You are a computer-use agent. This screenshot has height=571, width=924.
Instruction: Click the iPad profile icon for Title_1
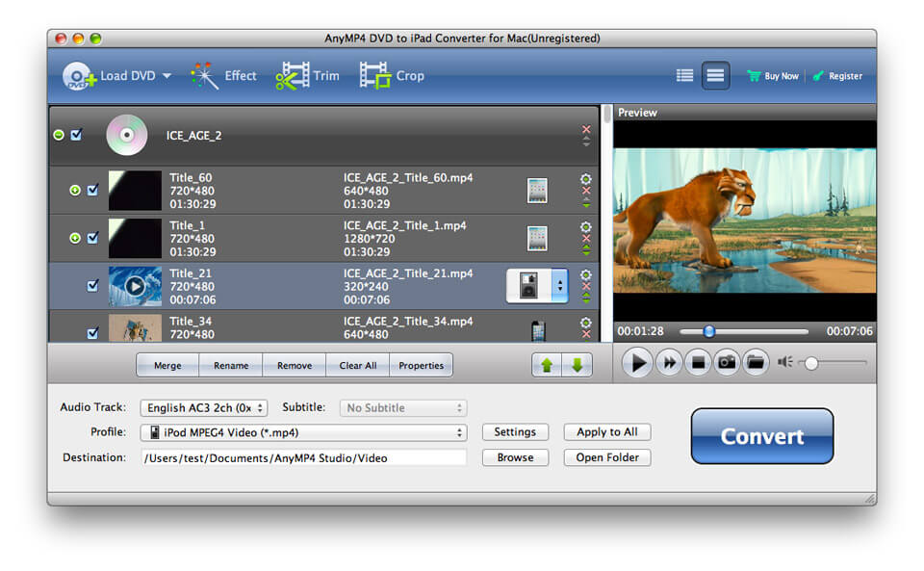pyautogui.click(x=537, y=239)
